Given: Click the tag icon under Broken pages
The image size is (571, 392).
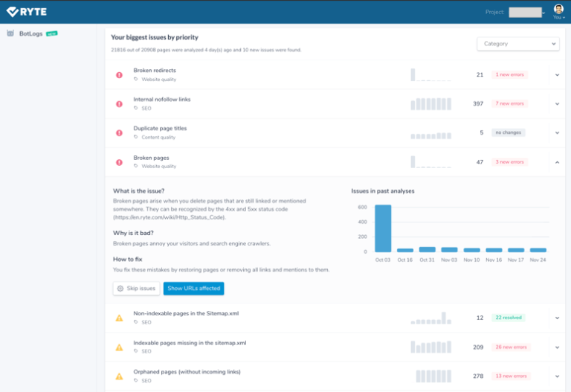Looking at the screenshot, I should click(x=136, y=166).
